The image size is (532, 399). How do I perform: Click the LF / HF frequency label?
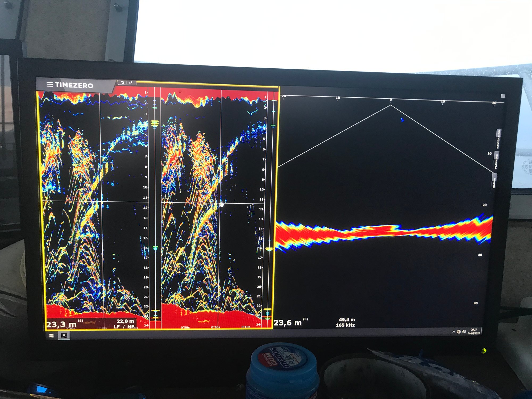coord(124,327)
